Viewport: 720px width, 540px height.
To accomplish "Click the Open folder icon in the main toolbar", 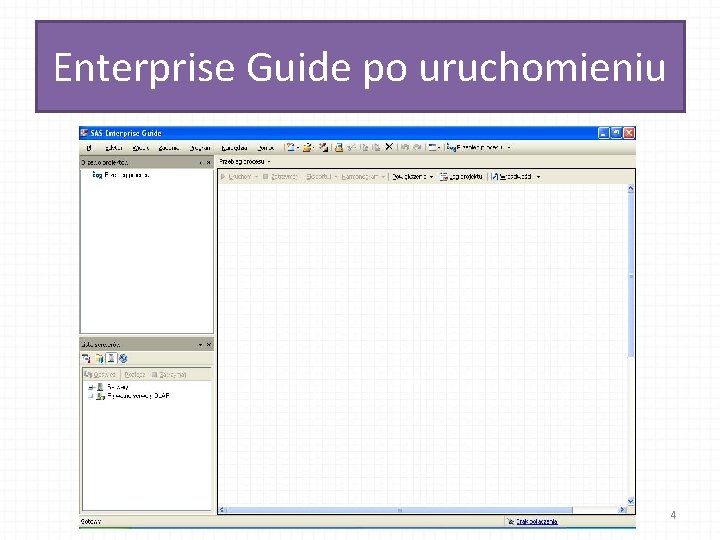I will click(307, 147).
